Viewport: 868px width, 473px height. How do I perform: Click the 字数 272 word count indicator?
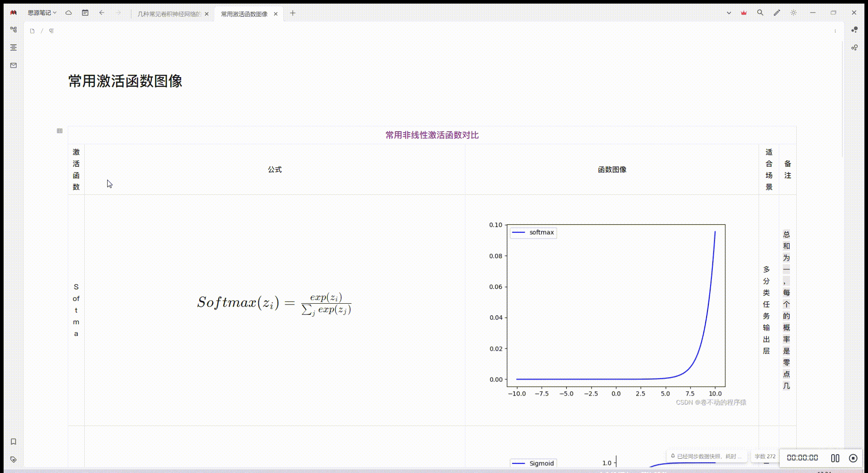(765, 456)
